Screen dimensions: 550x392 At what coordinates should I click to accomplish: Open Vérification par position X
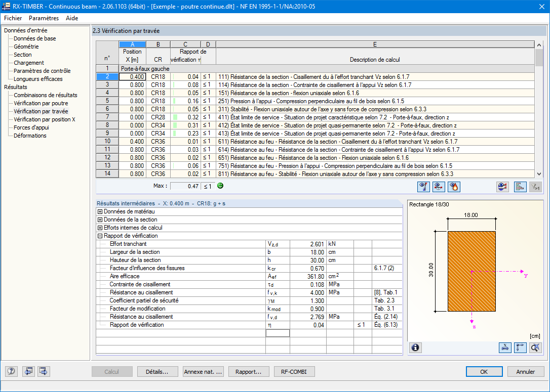[45, 119]
